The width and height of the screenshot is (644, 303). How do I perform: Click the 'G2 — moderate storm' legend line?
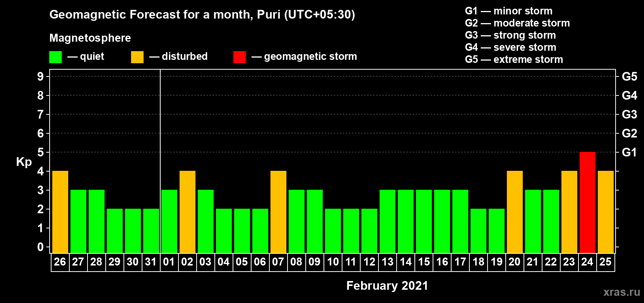click(517, 23)
